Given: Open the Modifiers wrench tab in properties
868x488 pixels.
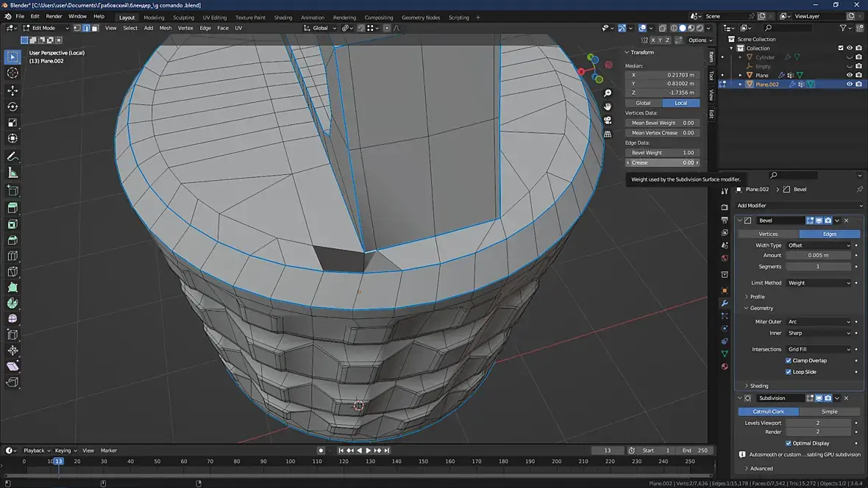Looking at the screenshot, I should pos(725,304).
